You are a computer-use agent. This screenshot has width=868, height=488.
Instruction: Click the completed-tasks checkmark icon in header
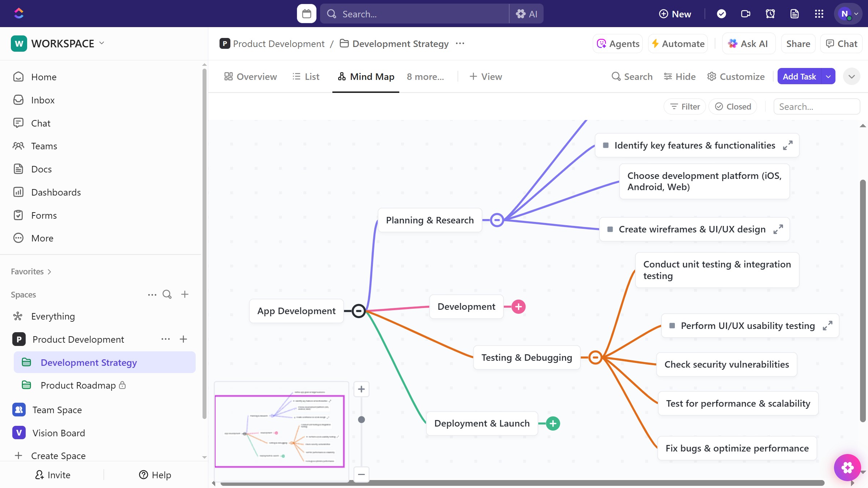pos(721,13)
